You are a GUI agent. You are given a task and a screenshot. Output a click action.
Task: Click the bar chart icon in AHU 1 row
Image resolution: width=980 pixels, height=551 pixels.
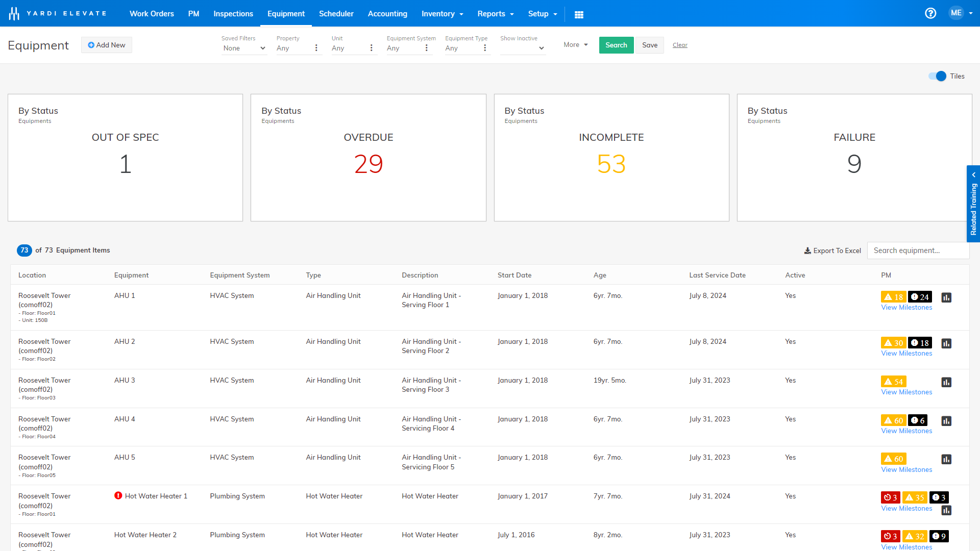[x=947, y=297]
